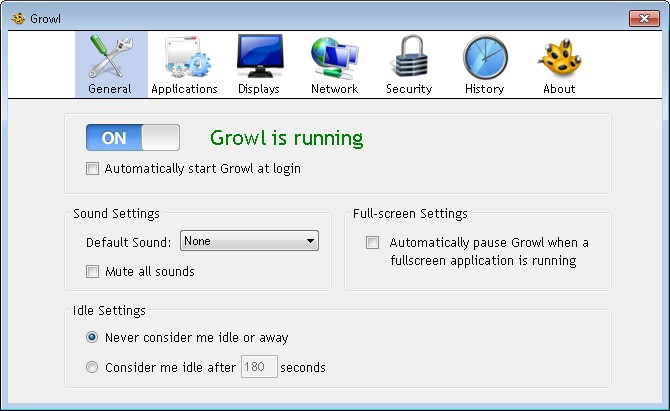The height and width of the screenshot is (411, 670).
Task: Show the History tab
Action: pyautogui.click(x=485, y=65)
